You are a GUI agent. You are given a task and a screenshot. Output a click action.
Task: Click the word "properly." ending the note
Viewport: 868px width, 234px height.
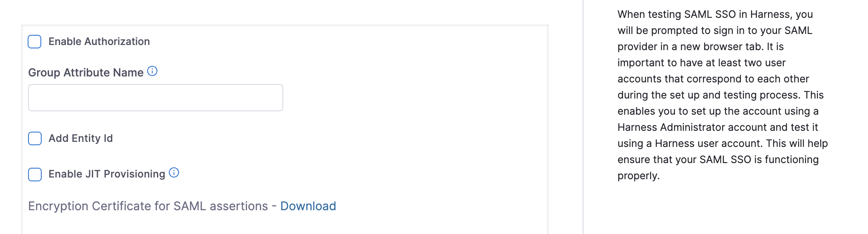pyautogui.click(x=638, y=176)
